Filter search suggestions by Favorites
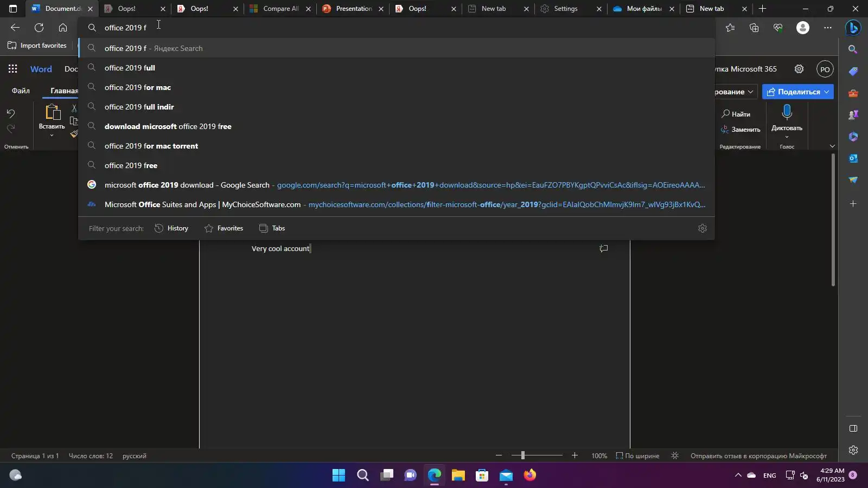 pyautogui.click(x=224, y=228)
